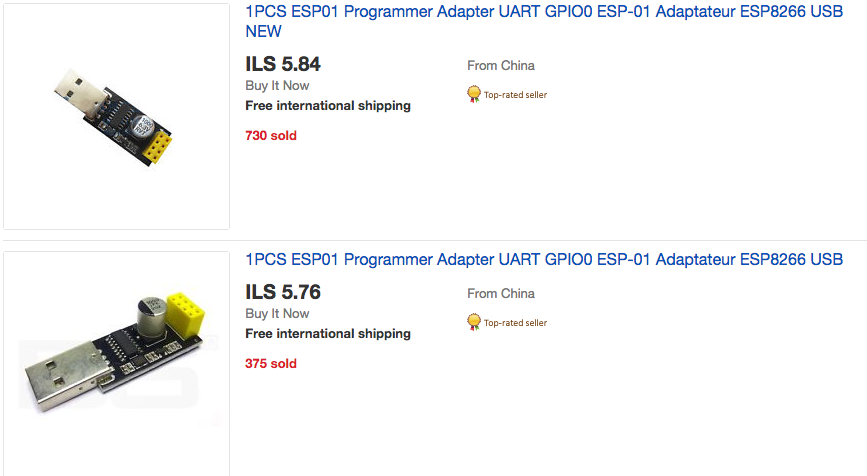
Task: Click 'Top-rated seller' text on the 375-sold listing
Action: 516,323
